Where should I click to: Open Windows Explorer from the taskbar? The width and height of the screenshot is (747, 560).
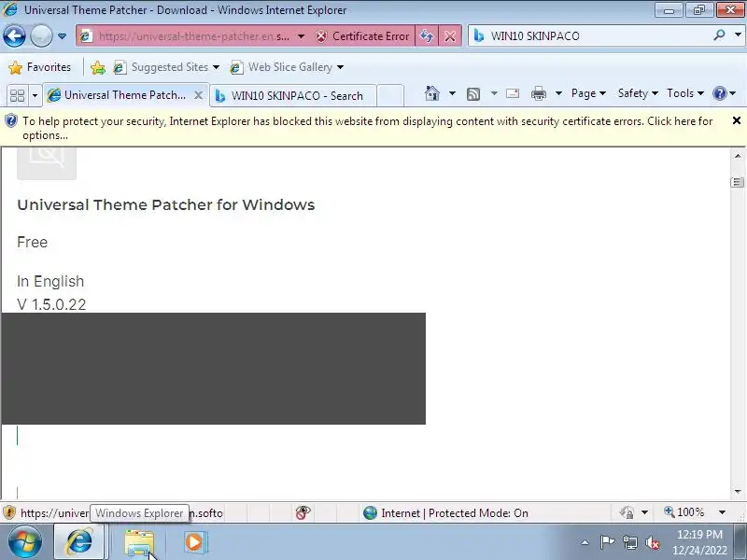139,543
